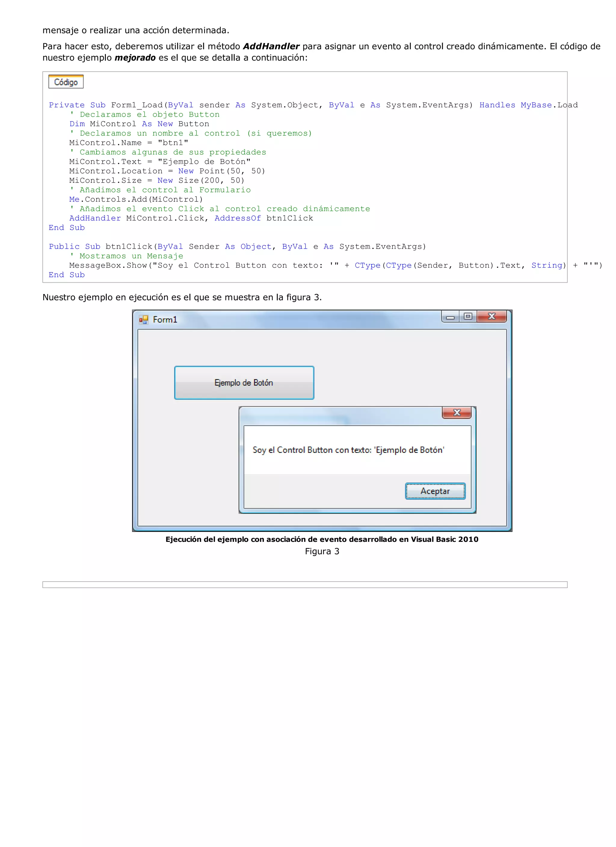Viewport: 616px width, 847px height.
Task: Click the Ejemplo de Botón button
Action: coord(244,383)
